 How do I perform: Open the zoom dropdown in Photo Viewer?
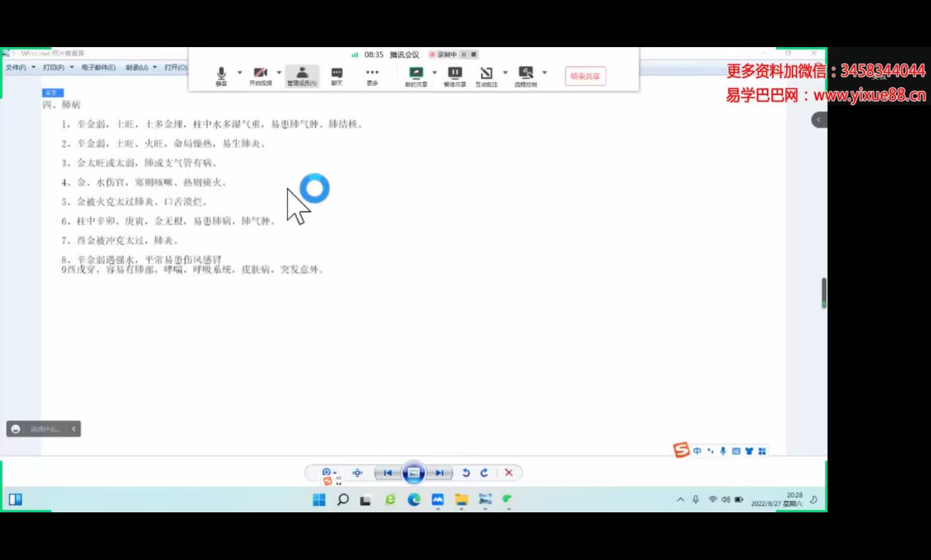(334, 473)
